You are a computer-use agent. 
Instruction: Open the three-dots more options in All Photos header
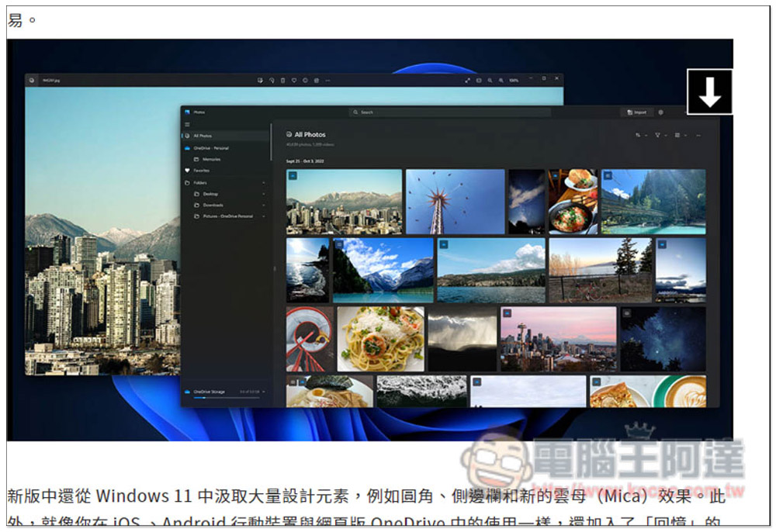(x=698, y=135)
